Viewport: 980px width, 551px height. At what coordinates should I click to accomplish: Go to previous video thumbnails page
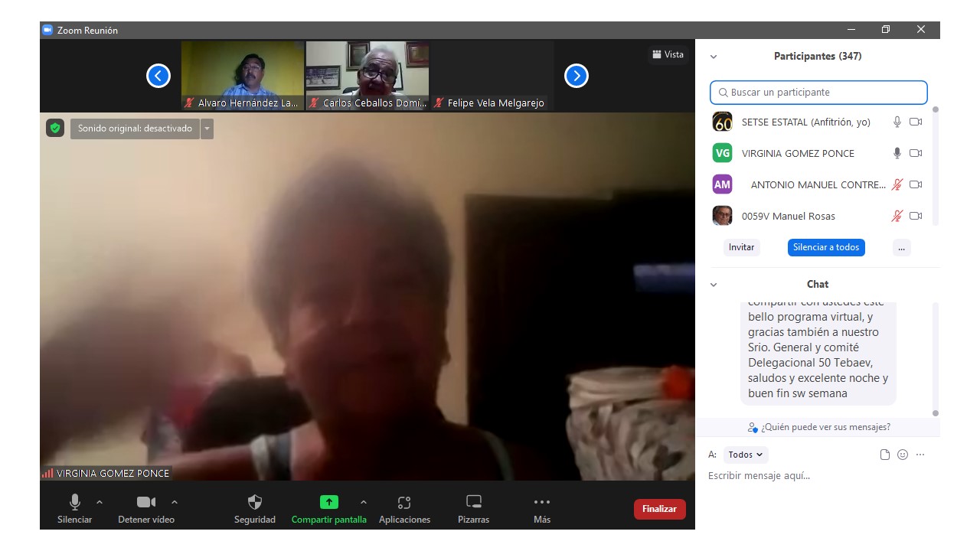(158, 76)
